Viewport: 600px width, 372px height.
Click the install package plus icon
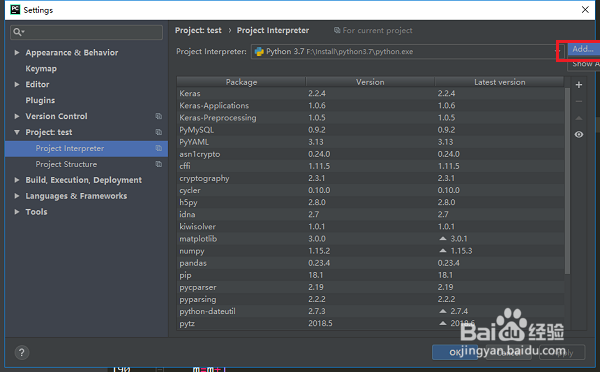pos(579,85)
